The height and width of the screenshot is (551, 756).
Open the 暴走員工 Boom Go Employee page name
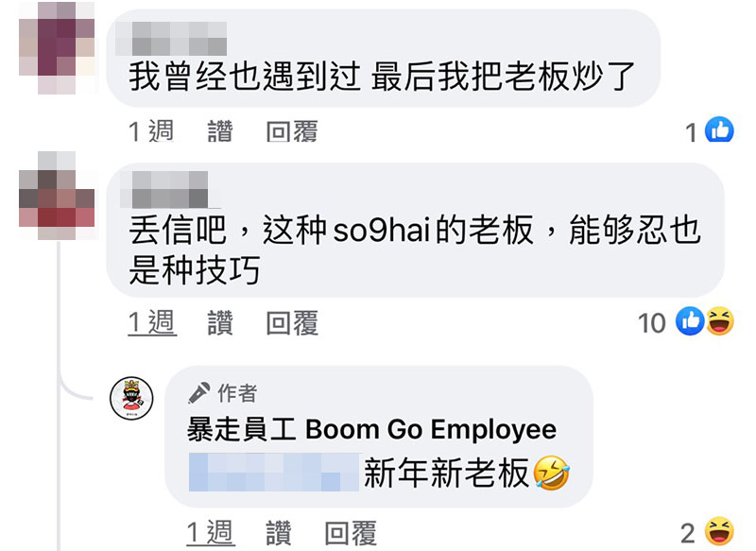pos(371,429)
